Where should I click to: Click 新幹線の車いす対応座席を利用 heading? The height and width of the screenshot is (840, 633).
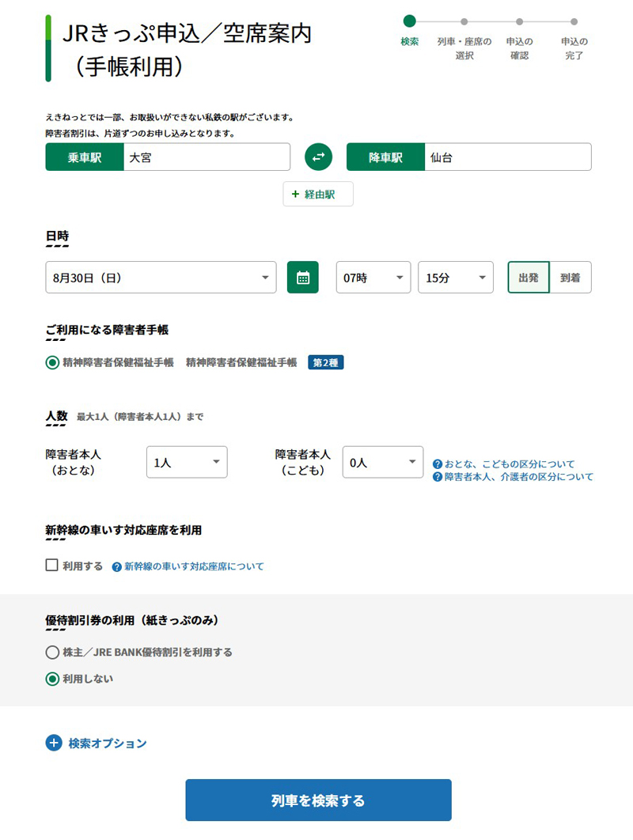coord(123,531)
